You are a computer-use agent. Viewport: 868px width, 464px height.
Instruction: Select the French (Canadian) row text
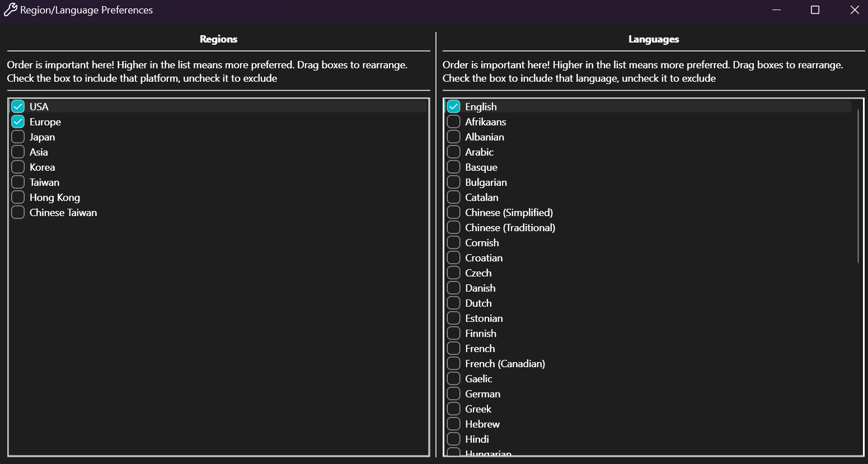point(505,364)
